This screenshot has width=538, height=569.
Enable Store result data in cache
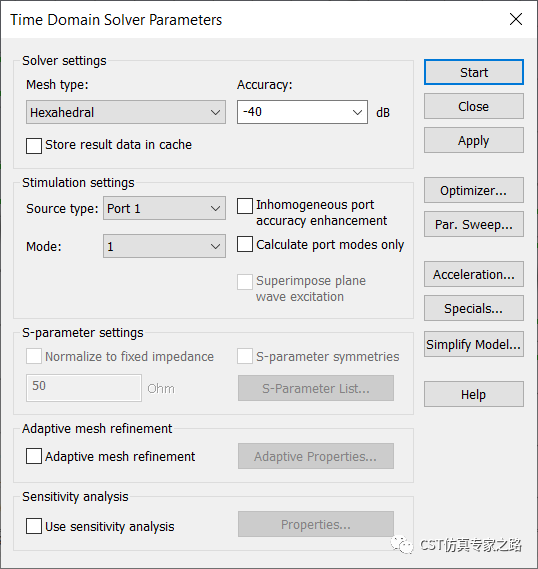34,146
